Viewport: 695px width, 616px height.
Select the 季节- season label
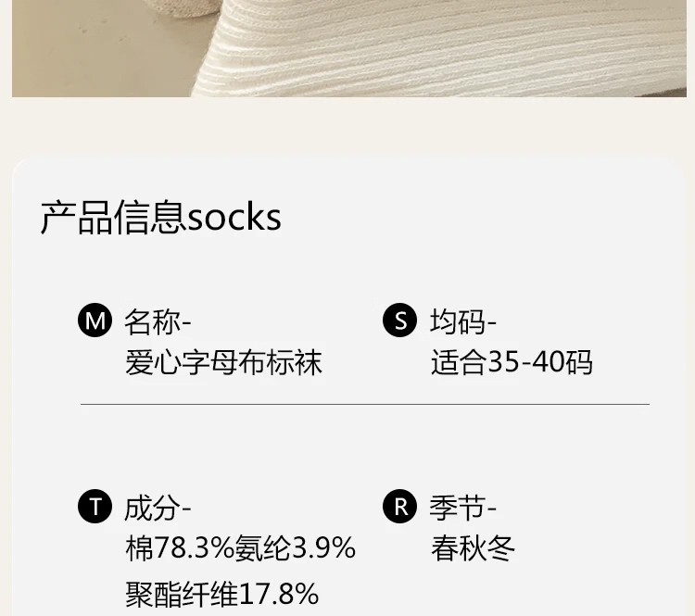[x=463, y=509]
